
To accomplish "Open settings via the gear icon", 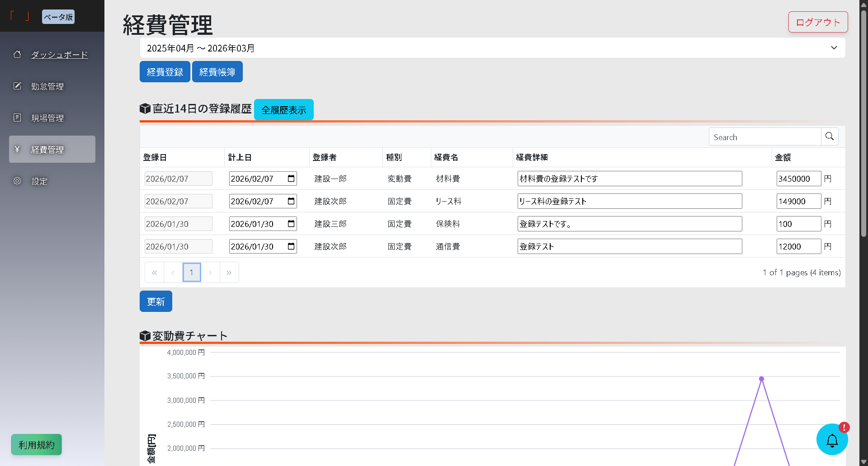I will [x=17, y=181].
